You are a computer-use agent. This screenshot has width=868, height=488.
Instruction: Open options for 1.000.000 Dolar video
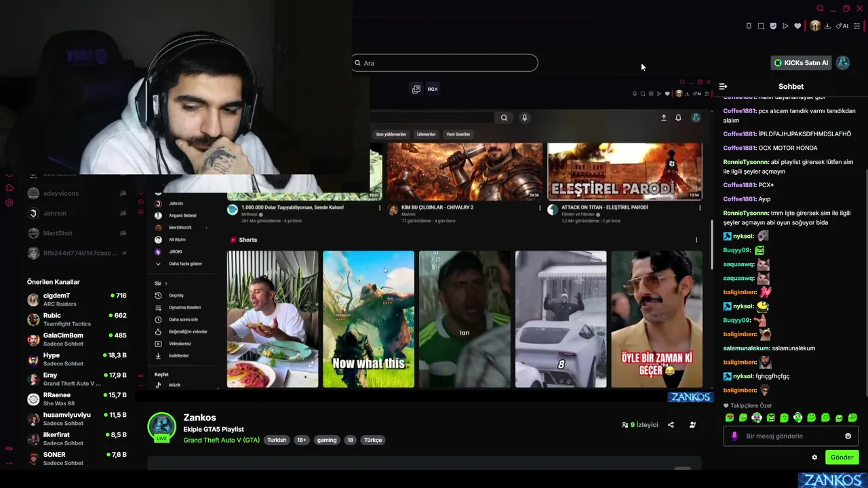tap(379, 207)
